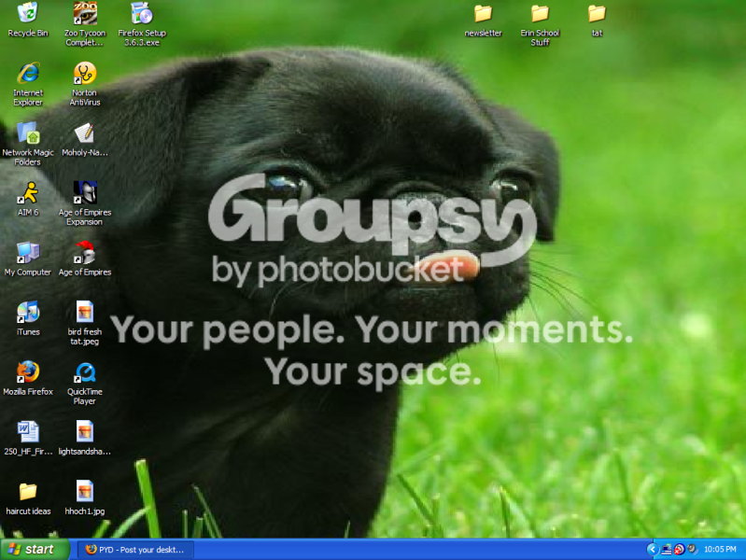The height and width of the screenshot is (560, 746).
Task: Expand hidden system tray icons arrow
Action: click(x=653, y=550)
